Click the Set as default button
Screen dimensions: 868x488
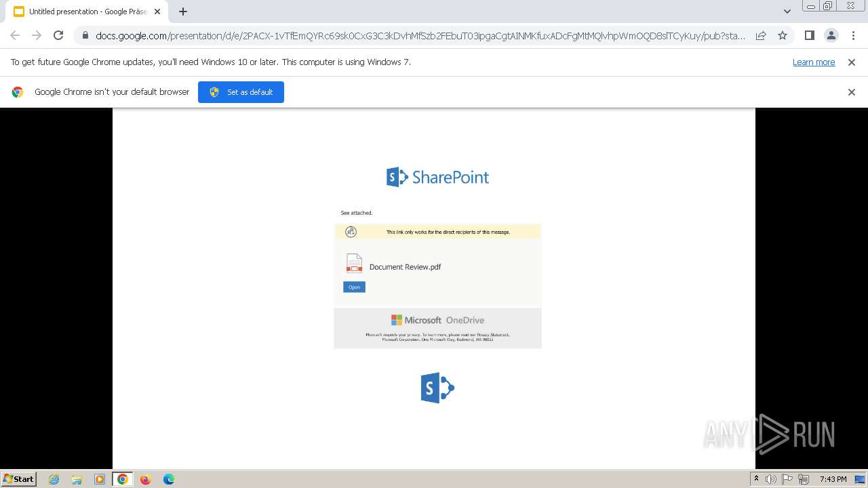click(x=241, y=92)
